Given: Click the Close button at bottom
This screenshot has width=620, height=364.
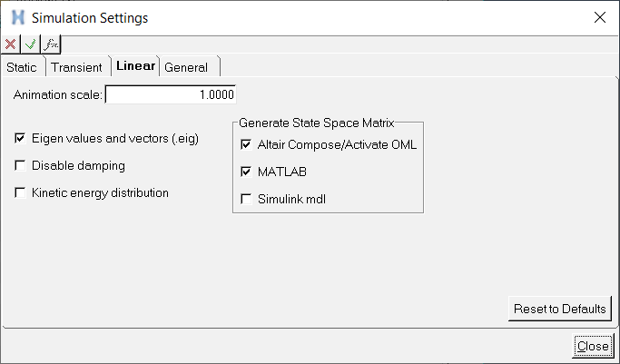Looking at the screenshot, I should click(x=593, y=346).
